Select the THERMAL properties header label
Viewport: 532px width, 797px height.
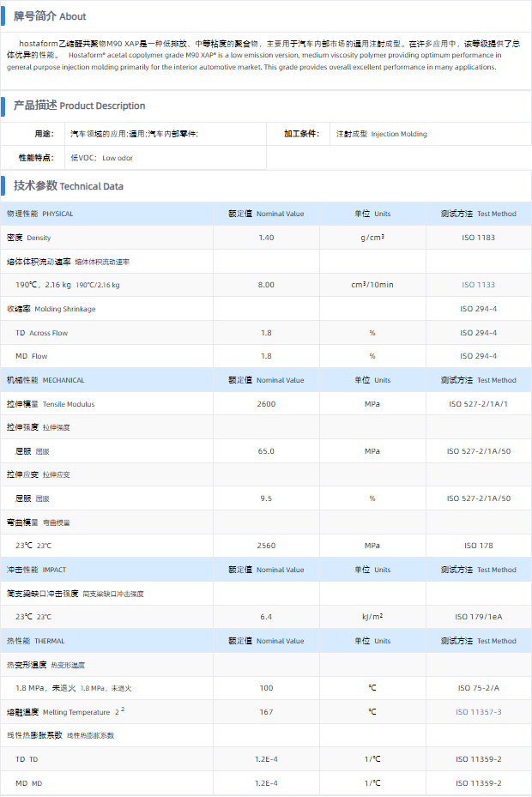coord(35,641)
